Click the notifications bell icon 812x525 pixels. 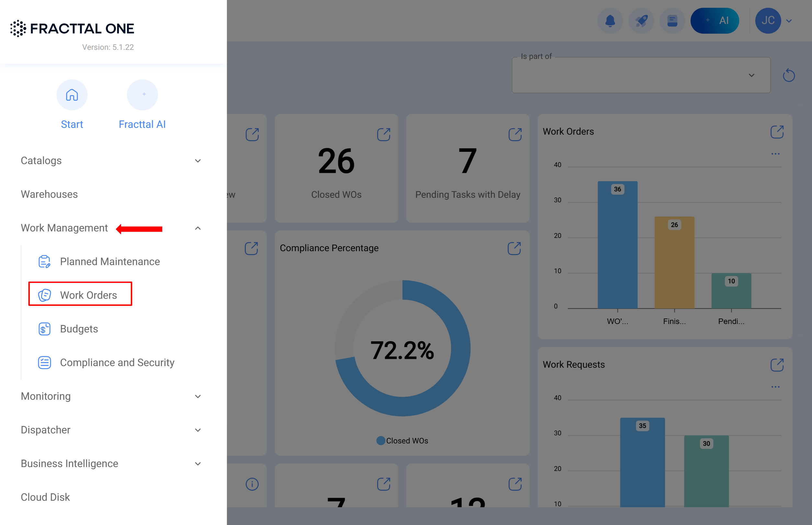(x=610, y=21)
